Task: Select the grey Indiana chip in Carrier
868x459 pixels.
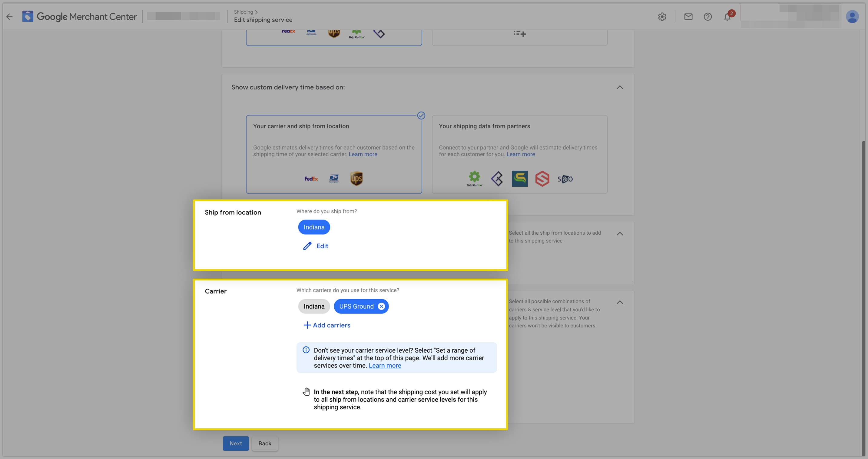Action: [314, 306]
